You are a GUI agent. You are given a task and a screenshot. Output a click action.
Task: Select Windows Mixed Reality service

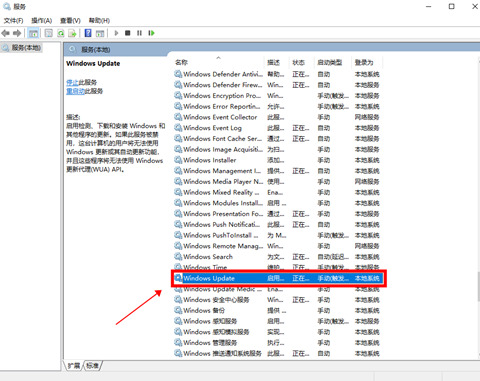pyautogui.click(x=277, y=192)
